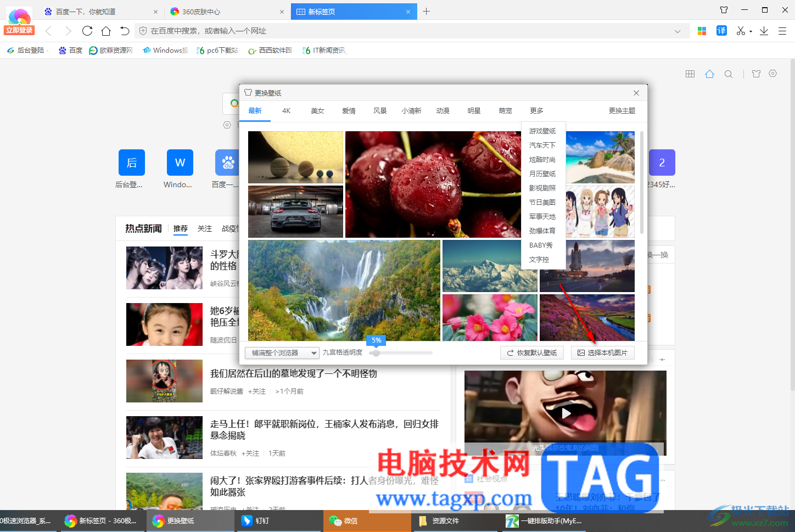Viewport: 795px width, 532px height.
Task: Expand the address bar dropdown arrow
Action: pyautogui.click(x=678, y=31)
